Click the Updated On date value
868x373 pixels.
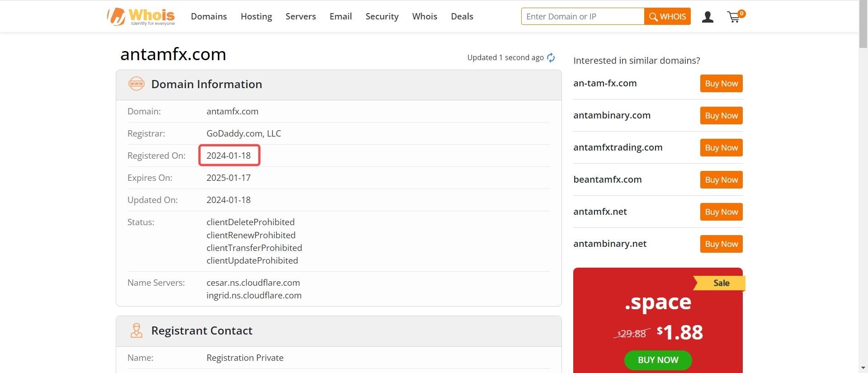tap(229, 200)
